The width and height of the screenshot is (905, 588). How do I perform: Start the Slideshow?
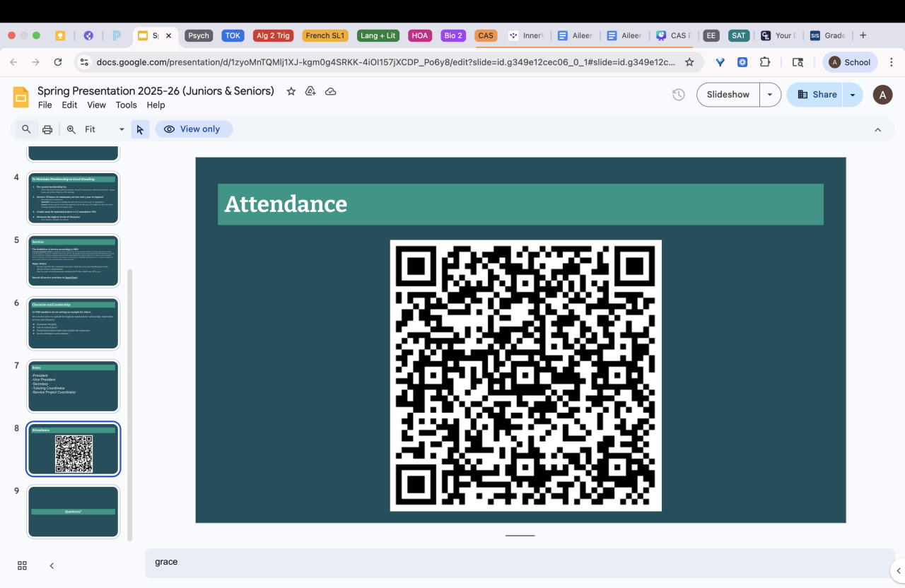[x=728, y=95]
